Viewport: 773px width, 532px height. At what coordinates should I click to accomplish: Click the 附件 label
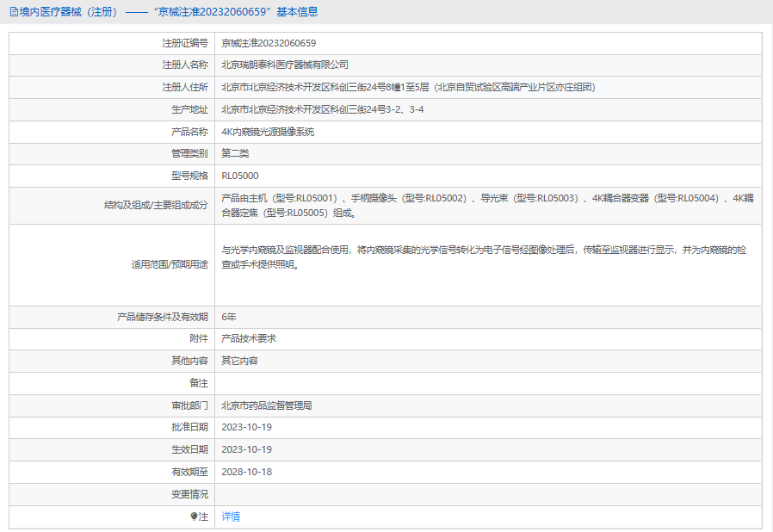[x=199, y=338]
